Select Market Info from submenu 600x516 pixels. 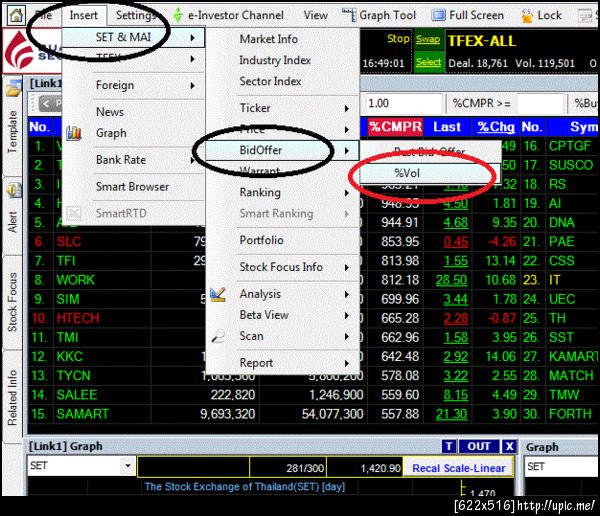(269, 39)
